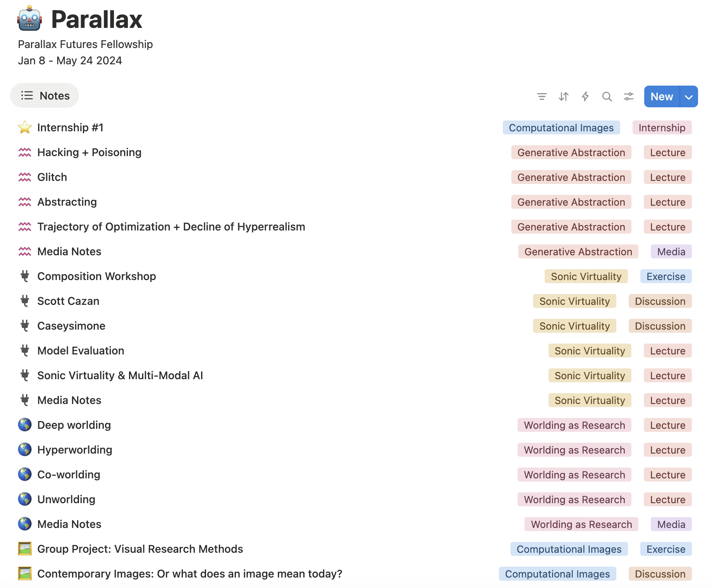Open the Scott Cazan note
Image resolution: width=712 pixels, height=588 pixels.
pyautogui.click(x=68, y=301)
